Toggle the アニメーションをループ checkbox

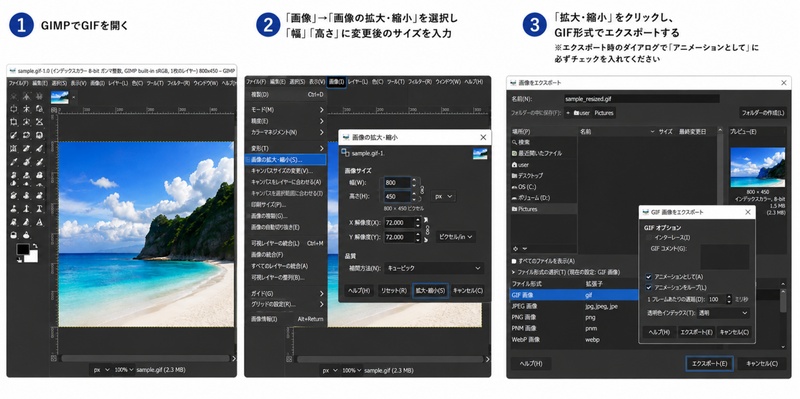click(x=649, y=287)
